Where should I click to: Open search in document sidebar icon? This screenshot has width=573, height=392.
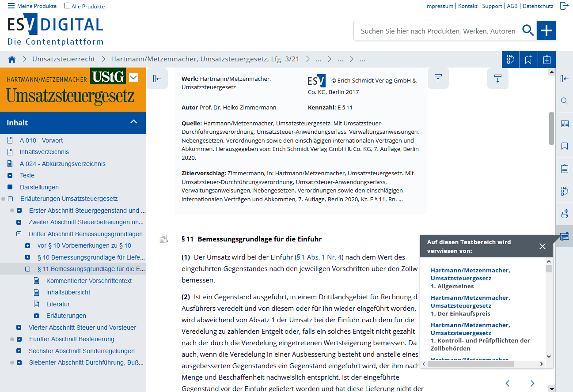564,101
